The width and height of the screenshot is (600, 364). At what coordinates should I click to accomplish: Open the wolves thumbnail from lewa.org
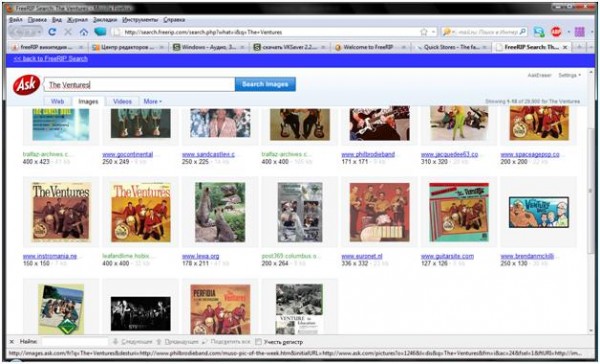tap(220, 212)
